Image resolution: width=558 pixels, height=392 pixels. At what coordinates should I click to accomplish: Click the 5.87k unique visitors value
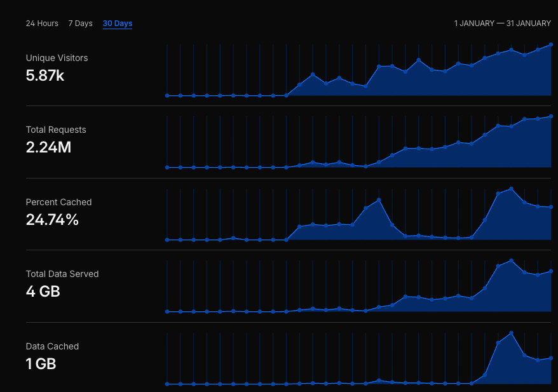click(45, 76)
